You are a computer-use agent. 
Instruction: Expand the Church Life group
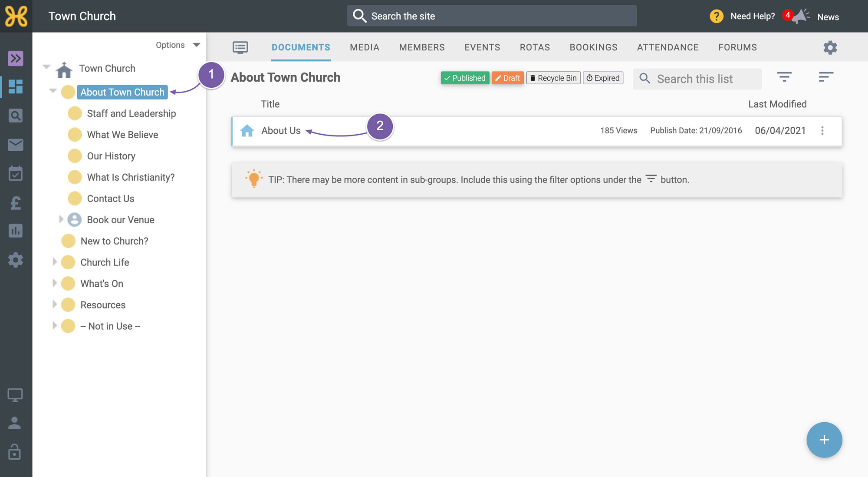(x=55, y=262)
